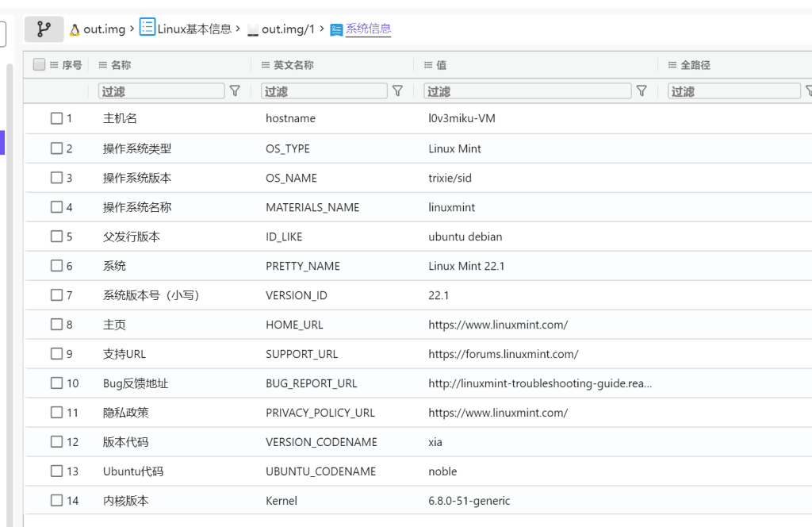Select the 系统信息 breadcrumb tab
This screenshot has width=812, height=527.
point(368,29)
